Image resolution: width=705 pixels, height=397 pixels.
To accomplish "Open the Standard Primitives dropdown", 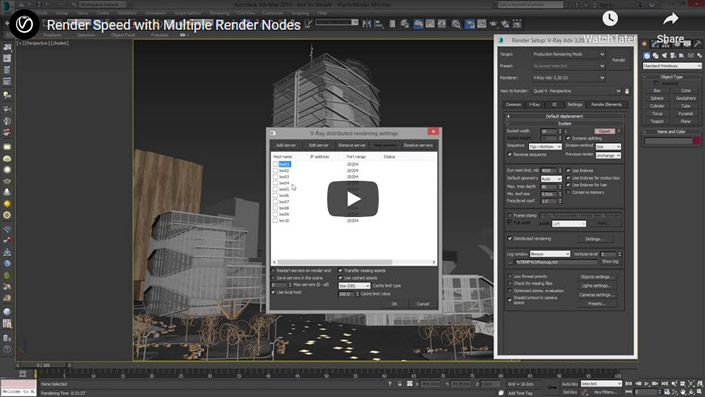I will (672, 66).
